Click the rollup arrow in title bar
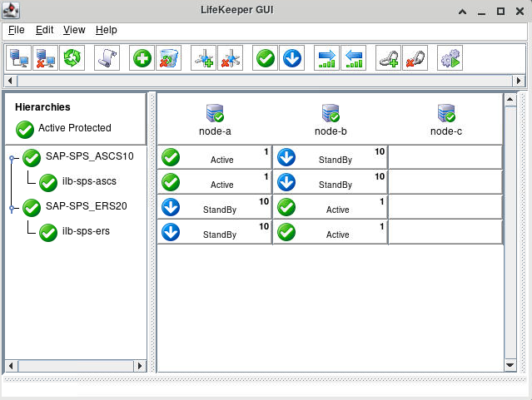Image resolution: width=532 pixels, height=400 pixels. 462,12
